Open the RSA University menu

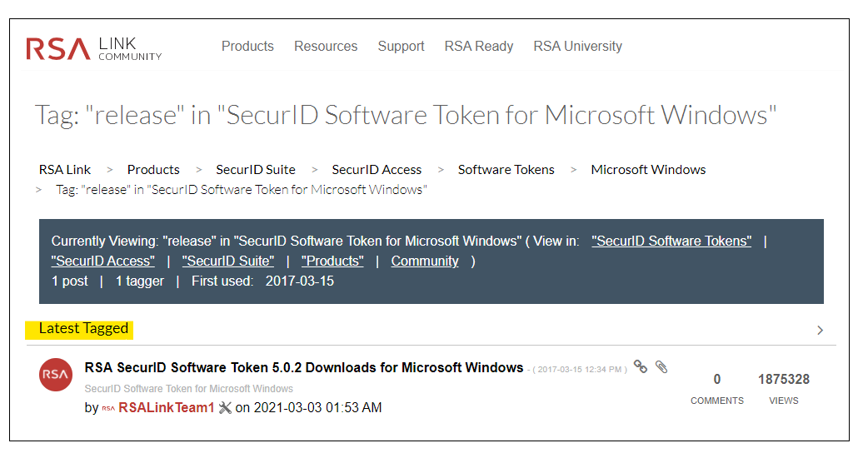click(x=577, y=46)
